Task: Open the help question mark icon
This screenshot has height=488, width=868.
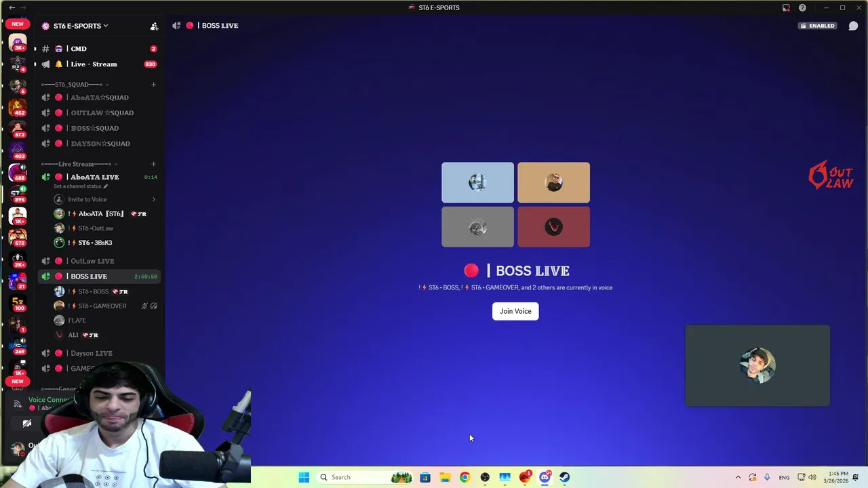Action: 802,7
